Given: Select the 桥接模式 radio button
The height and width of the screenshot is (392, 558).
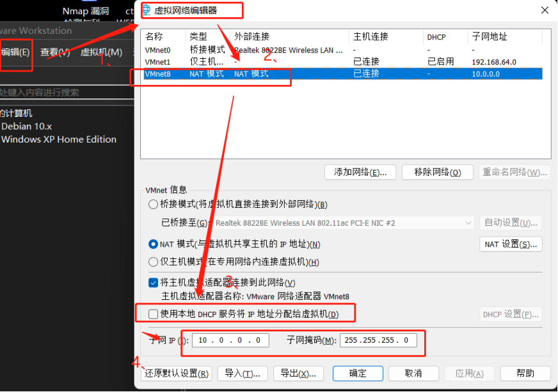Looking at the screenshot, I should pos(153,204).
